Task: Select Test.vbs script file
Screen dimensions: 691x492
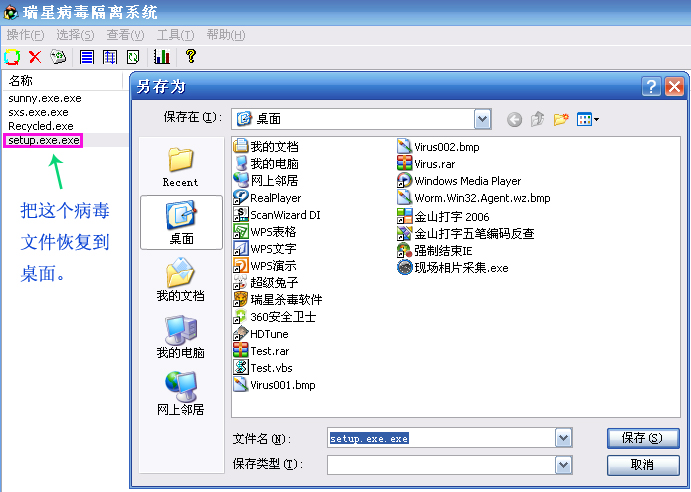Action: [x=263, y=368]
